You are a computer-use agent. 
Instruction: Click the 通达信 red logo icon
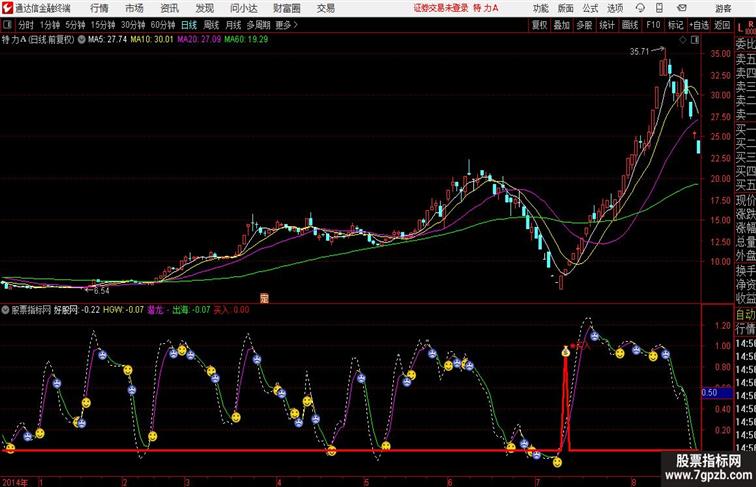(x=7, y=8)
